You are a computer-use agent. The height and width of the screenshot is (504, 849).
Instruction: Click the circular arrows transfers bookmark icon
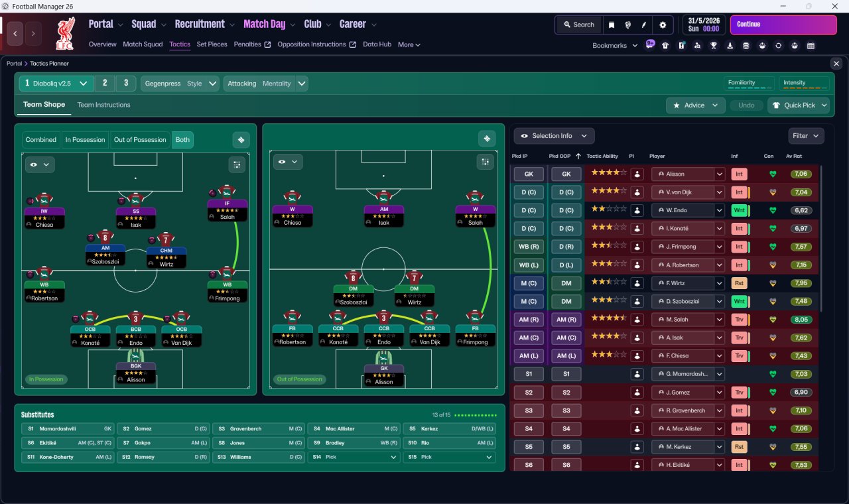pos(778,46)
